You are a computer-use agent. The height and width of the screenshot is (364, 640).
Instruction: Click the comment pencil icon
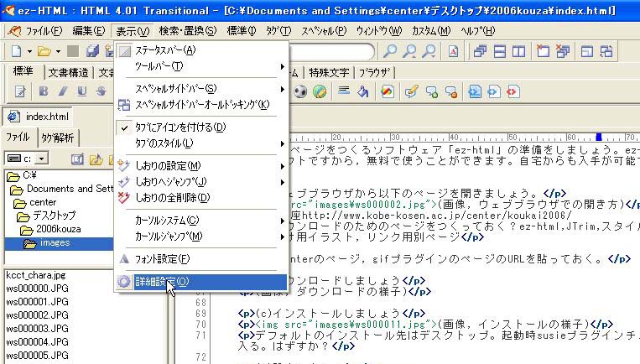point(411,91)
